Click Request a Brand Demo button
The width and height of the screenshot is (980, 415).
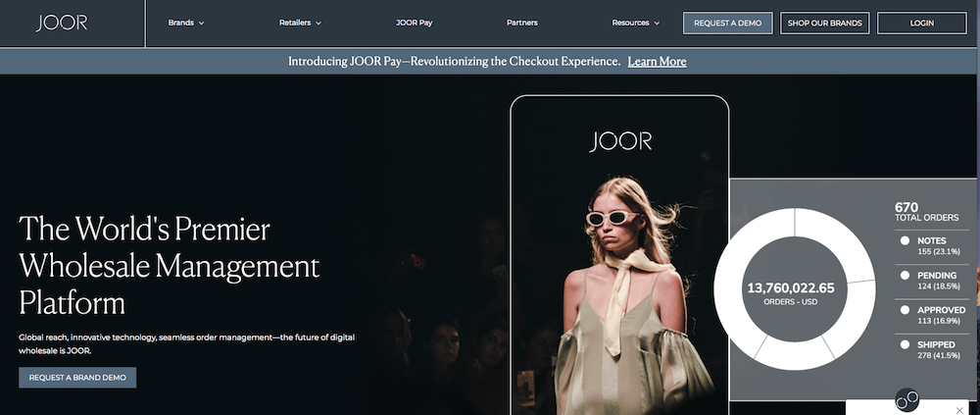point(77,378)
